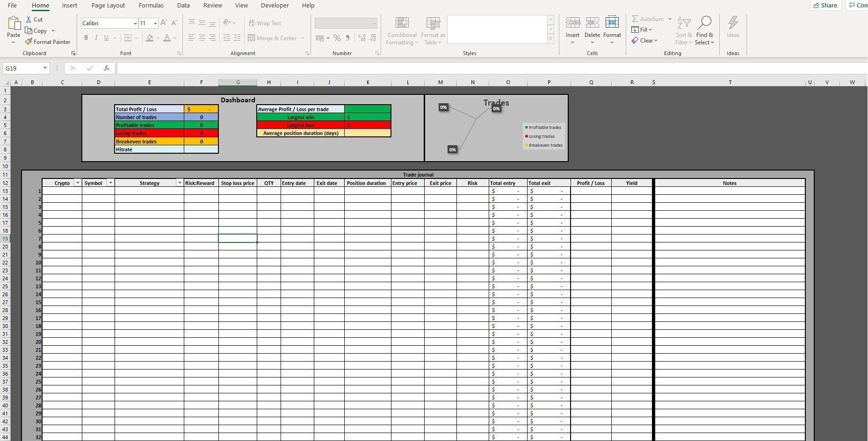The image size is (868, 441).
Task: Click the Copy command
Action: point(40,30)
